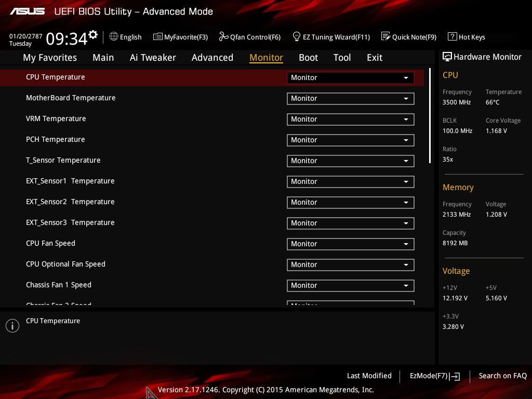The image size is (532, 399).
Task: Select the CPU Fan Speed label
Action: [x=50, y=243]
